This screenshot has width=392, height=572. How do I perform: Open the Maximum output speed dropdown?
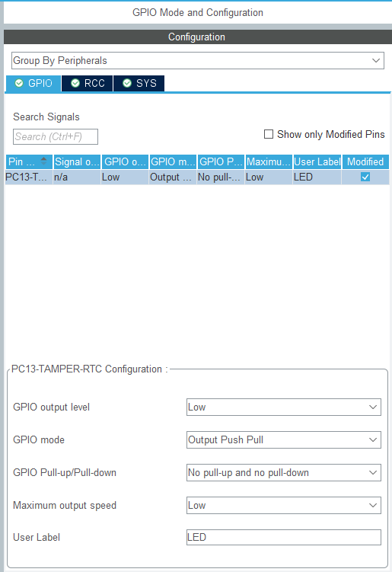coord(284,506)
